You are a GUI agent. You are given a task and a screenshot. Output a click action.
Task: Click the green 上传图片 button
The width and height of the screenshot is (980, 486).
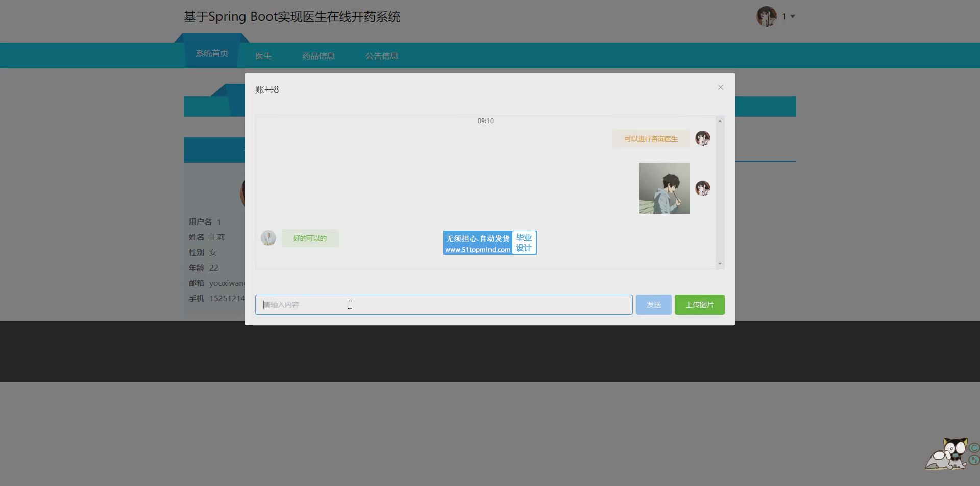[x=699, y=305]
